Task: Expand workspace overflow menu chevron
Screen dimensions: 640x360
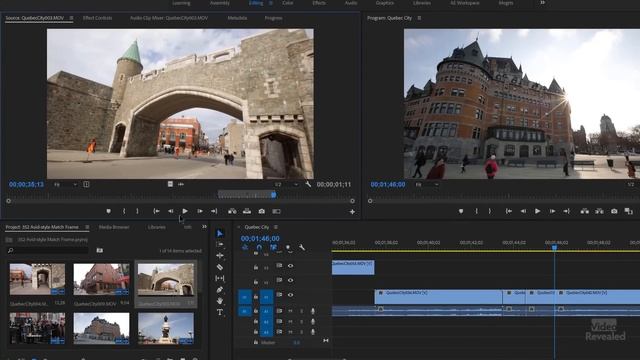Action: click(x=542, y=2)
